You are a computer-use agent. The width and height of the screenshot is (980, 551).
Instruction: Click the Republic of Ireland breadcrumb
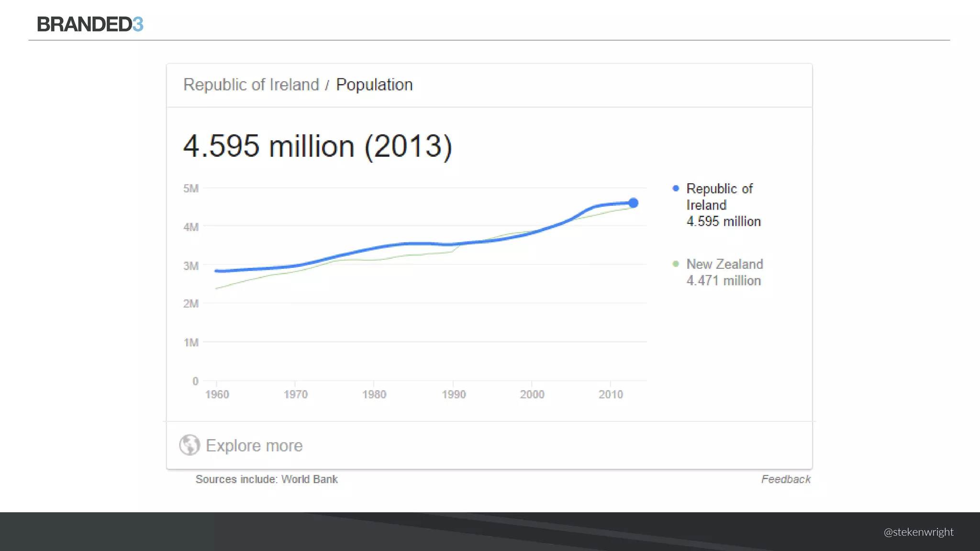click(251, 85)
